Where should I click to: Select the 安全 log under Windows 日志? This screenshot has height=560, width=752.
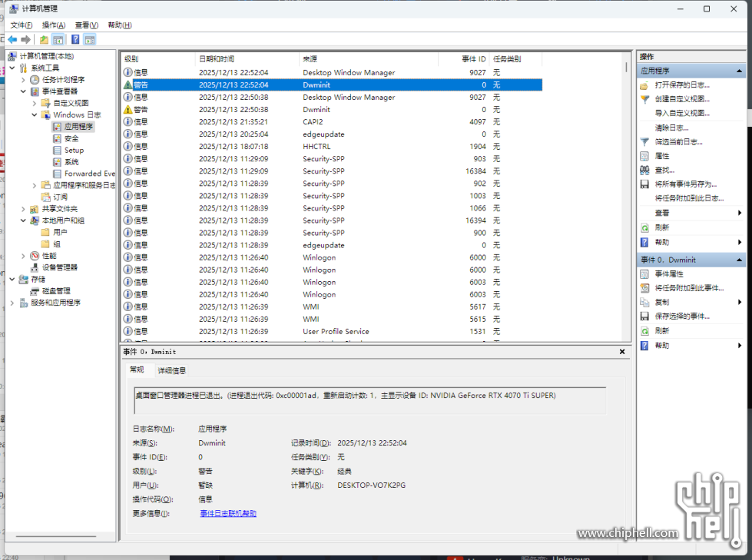[x=71, y=138]
